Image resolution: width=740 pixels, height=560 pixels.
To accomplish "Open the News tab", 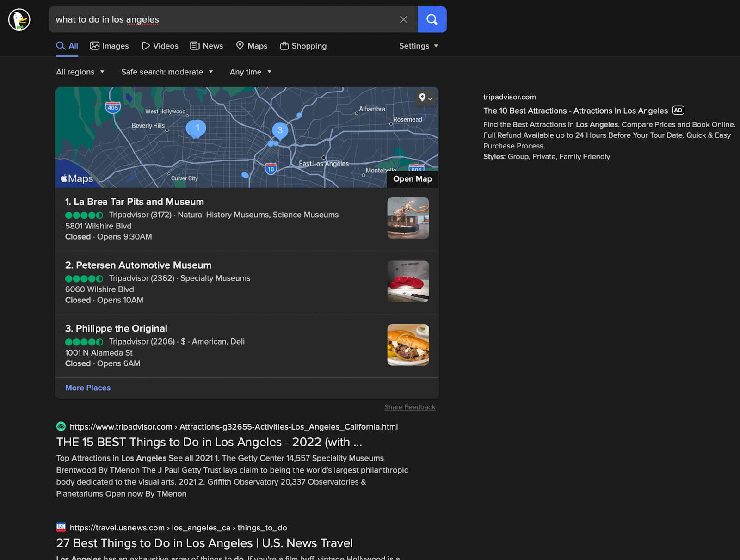I will click(x=207, y=46).
